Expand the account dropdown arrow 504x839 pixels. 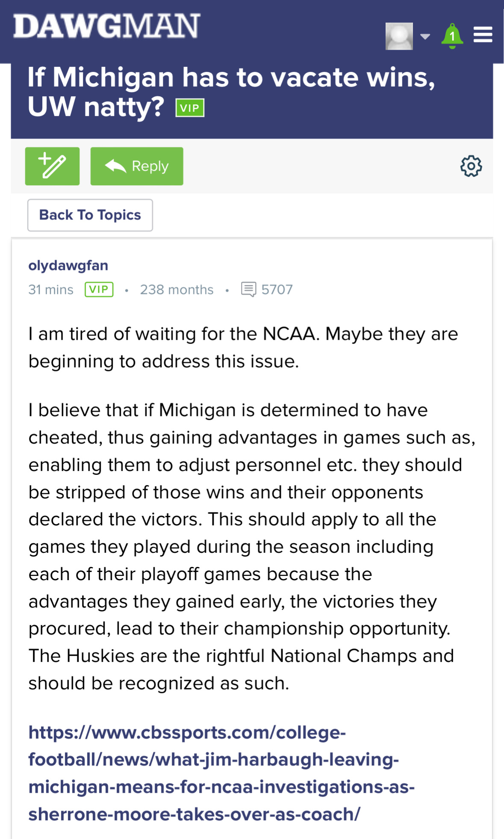coord(425,36)
